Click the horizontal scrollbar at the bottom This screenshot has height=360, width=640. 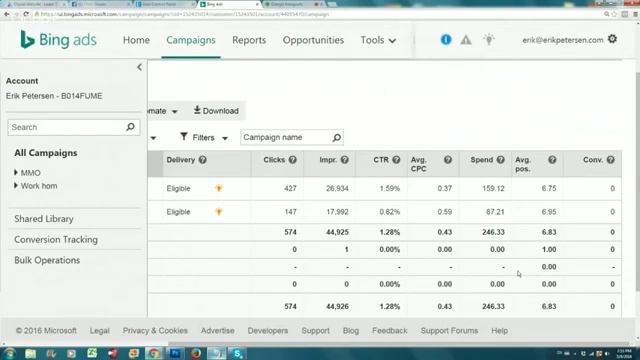coord(398,344)
